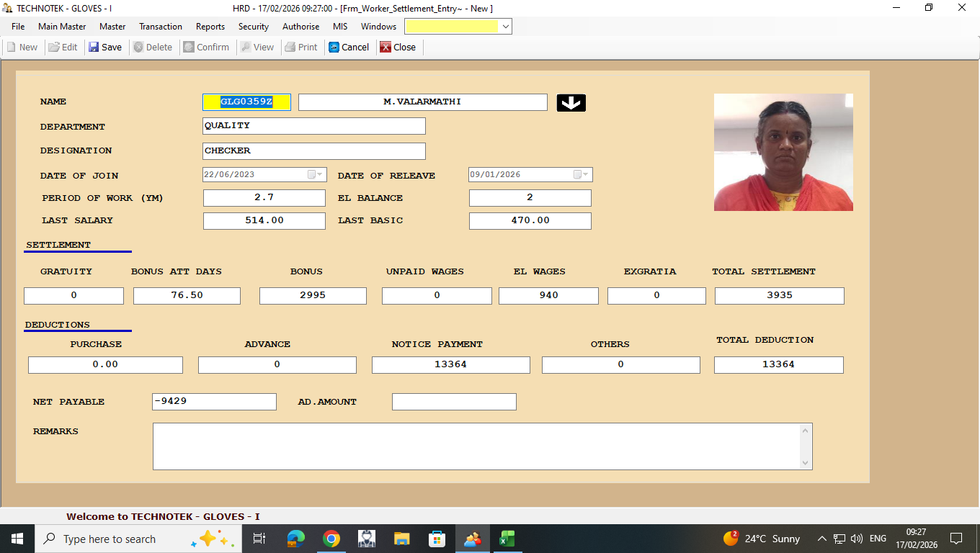Click into the Remarks text box
This screenshot has height=553, width=980.
click(x=476, y=446)
